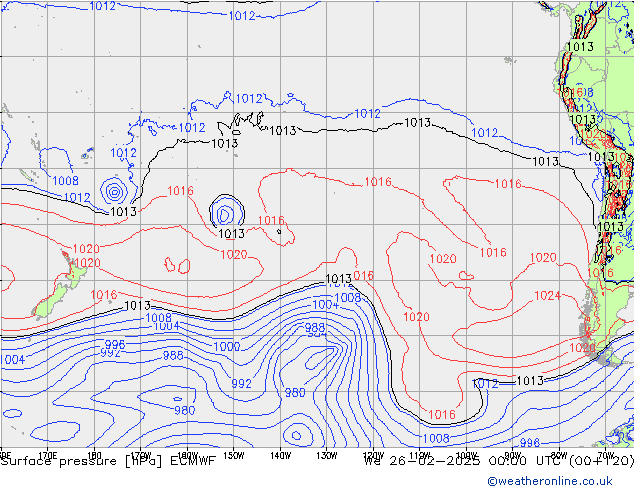Click the blue 996 label near 90W axis
The height and width of the screenshot is (490, 634).
(530, 443)
